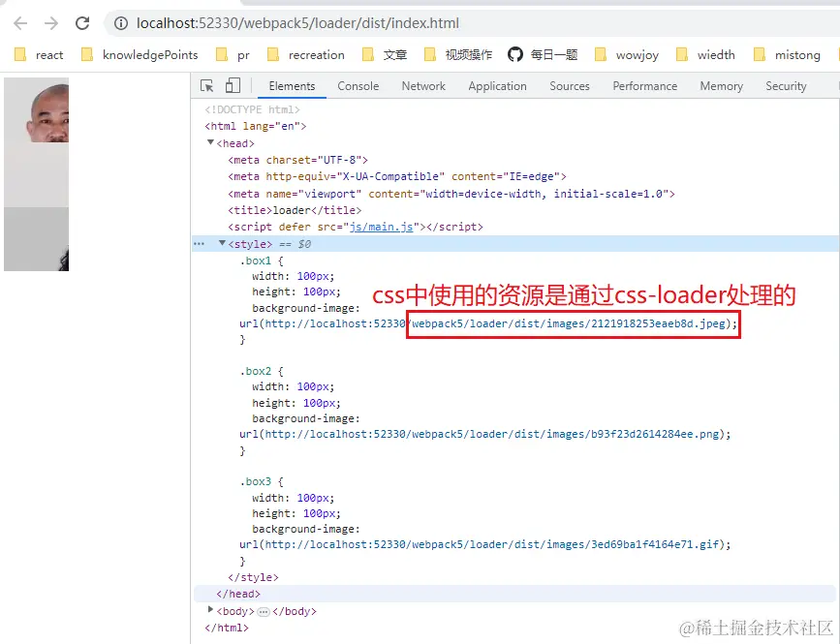Open the recreation bookmarks folder

(x=306, y=54)
